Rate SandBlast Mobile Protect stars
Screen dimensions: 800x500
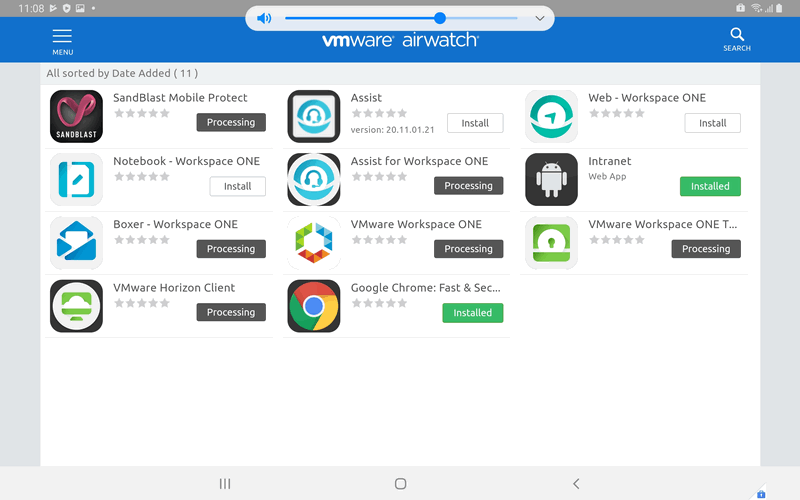(142, 113)
